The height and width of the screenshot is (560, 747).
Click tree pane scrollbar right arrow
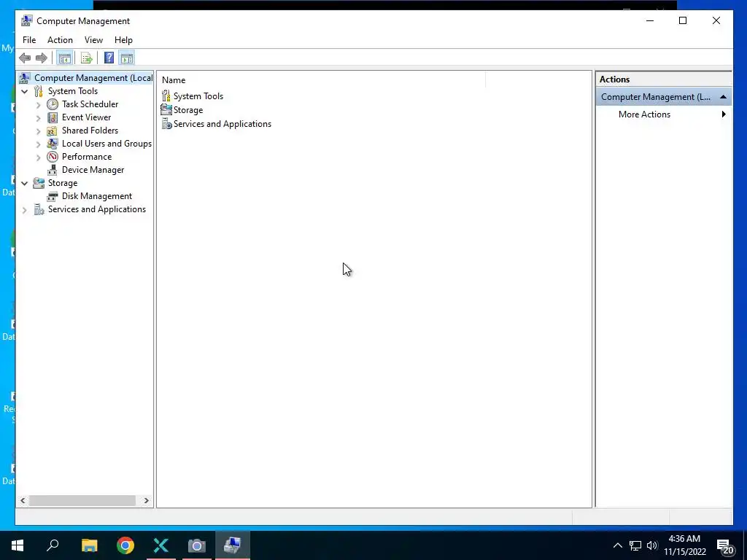pyautogui.click(x=146, y=500)
